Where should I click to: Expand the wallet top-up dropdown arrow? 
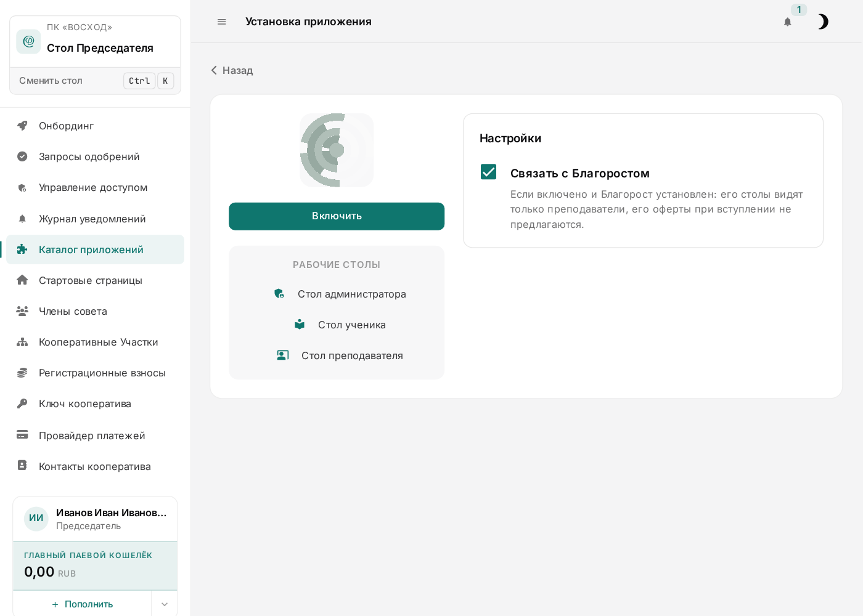[165, 604]
